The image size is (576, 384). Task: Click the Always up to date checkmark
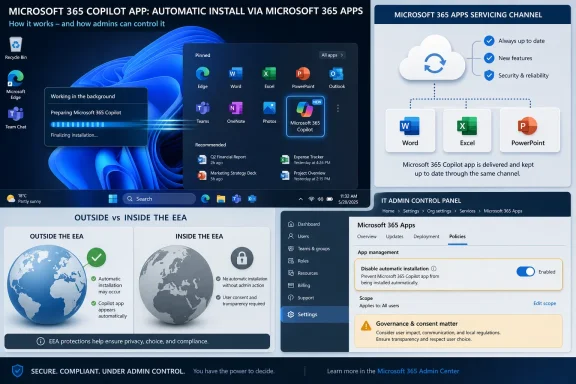pos(489,41)
